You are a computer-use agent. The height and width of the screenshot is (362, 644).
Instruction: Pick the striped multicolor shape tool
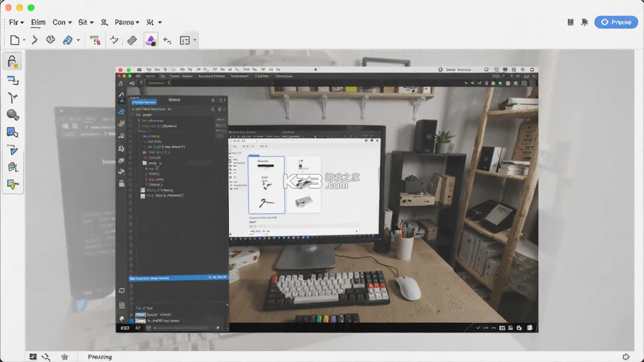pyautogui.click(x=13, y=167)
